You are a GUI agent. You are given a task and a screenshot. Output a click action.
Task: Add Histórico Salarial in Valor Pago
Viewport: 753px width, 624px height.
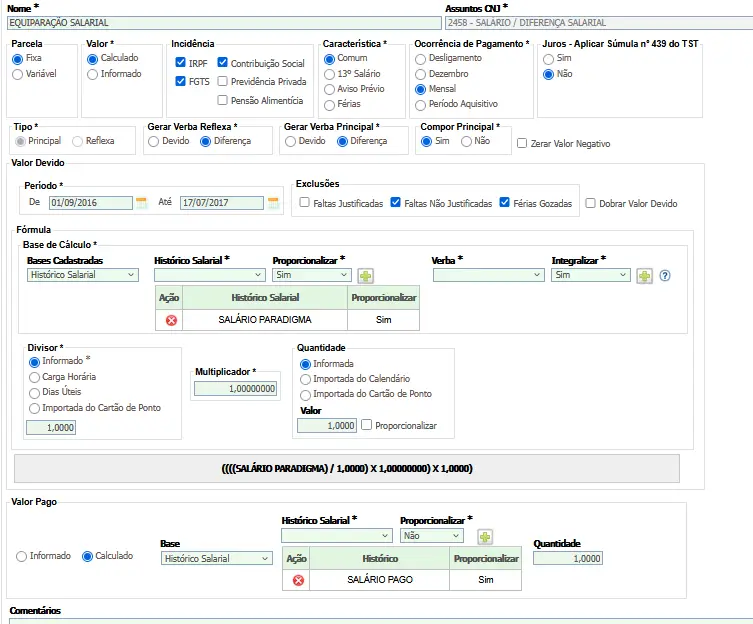[485, 536]
